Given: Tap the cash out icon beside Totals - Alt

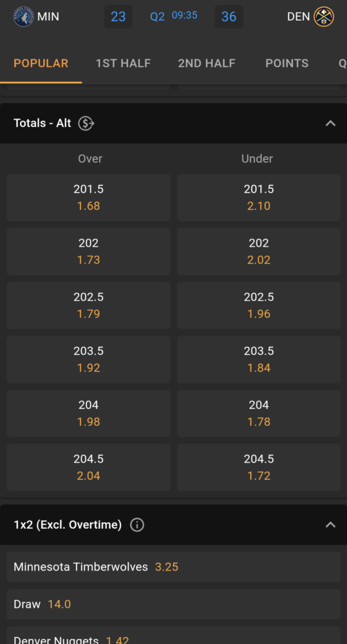Looking at the screenshot, I should pos(86,123).
